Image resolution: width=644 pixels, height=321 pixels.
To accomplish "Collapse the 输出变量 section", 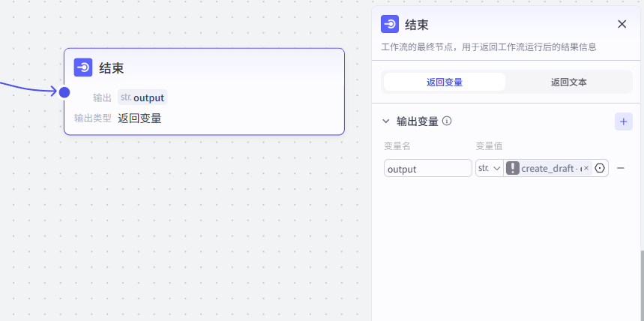I will point(386,121).
